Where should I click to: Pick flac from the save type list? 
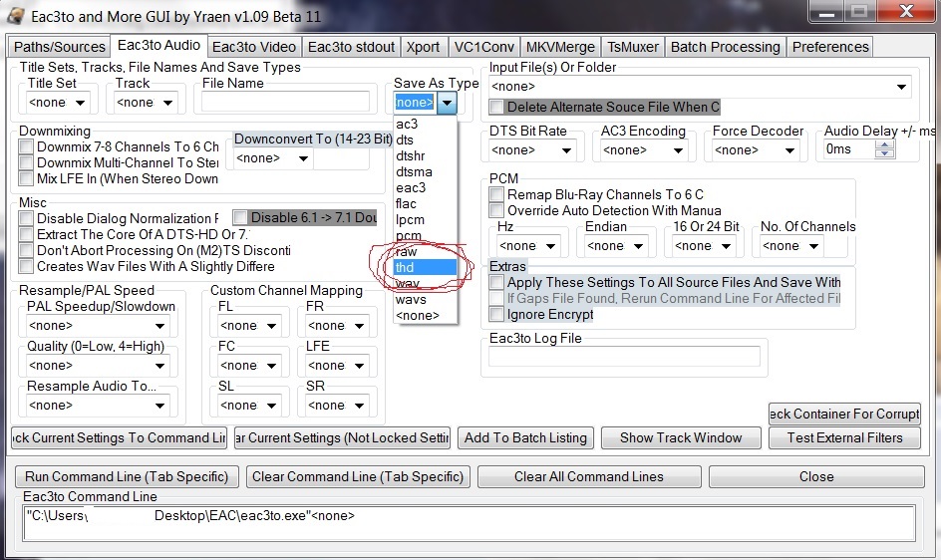425,204
